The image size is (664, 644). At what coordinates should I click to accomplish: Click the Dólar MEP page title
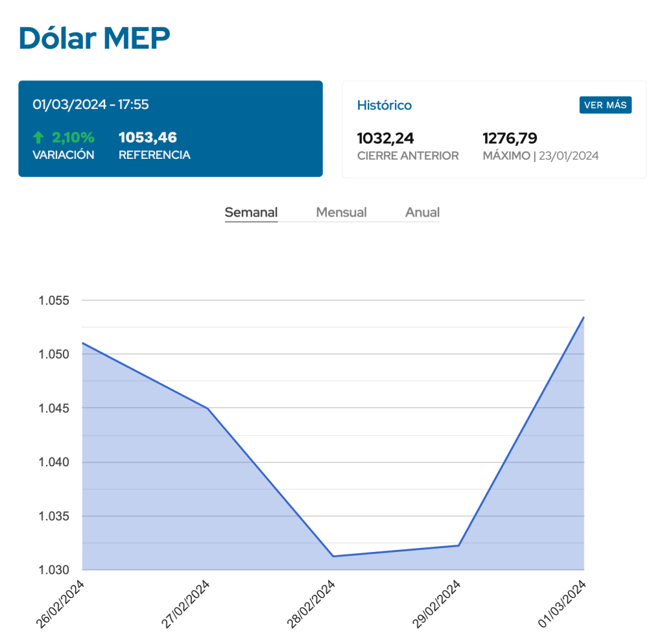pyautogui.click(x=95, y=38)
